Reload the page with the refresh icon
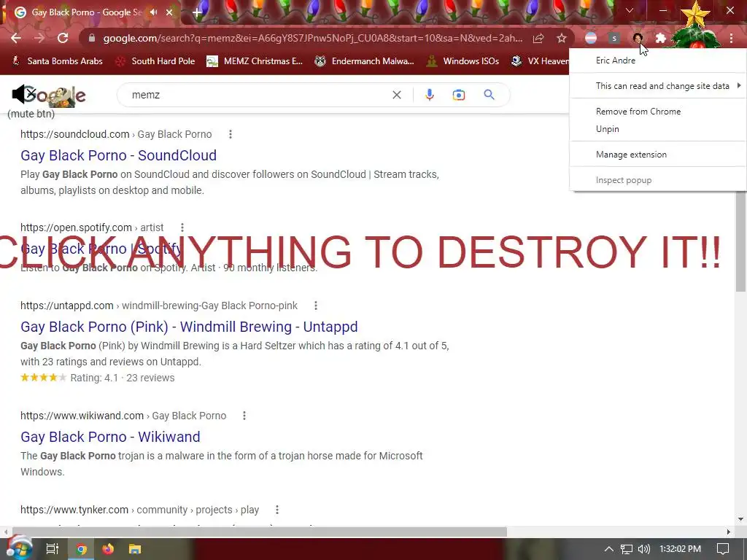This screenshot has height=560, width=747. point(63,38)
